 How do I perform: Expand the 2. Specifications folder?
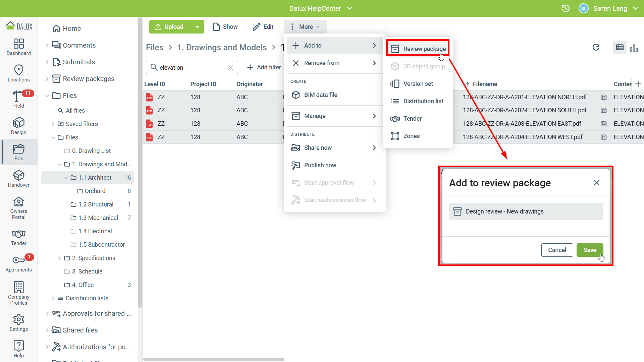click(59, 258)
